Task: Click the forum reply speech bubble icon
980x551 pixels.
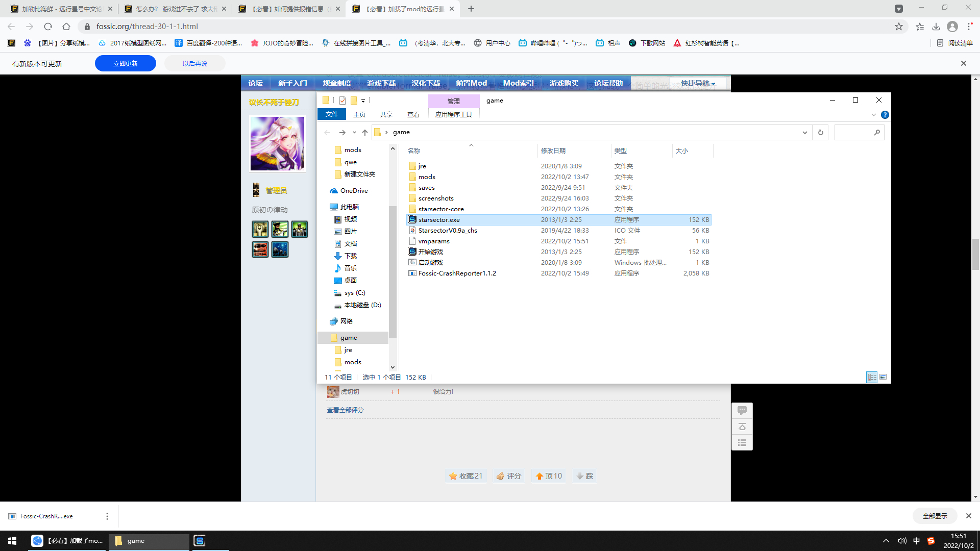Action: (x=742, y=410)
